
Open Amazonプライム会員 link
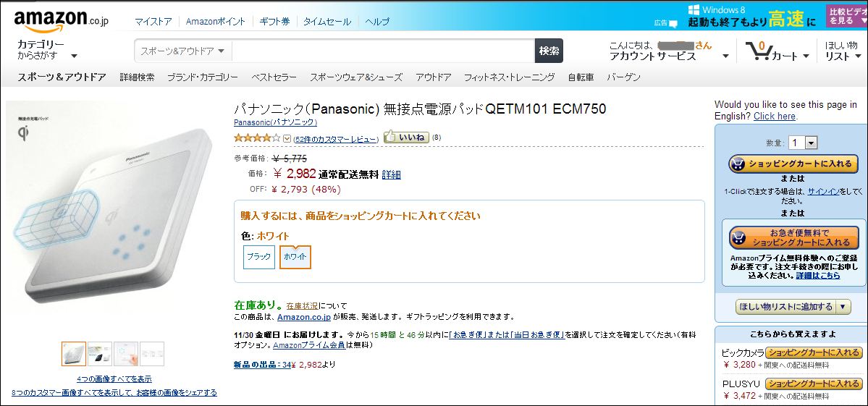309,345
